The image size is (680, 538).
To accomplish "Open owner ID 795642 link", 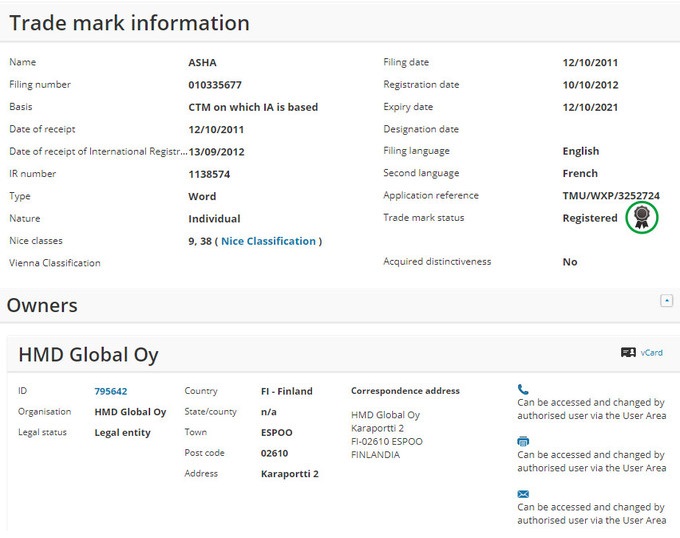I will tap(111, 391).
